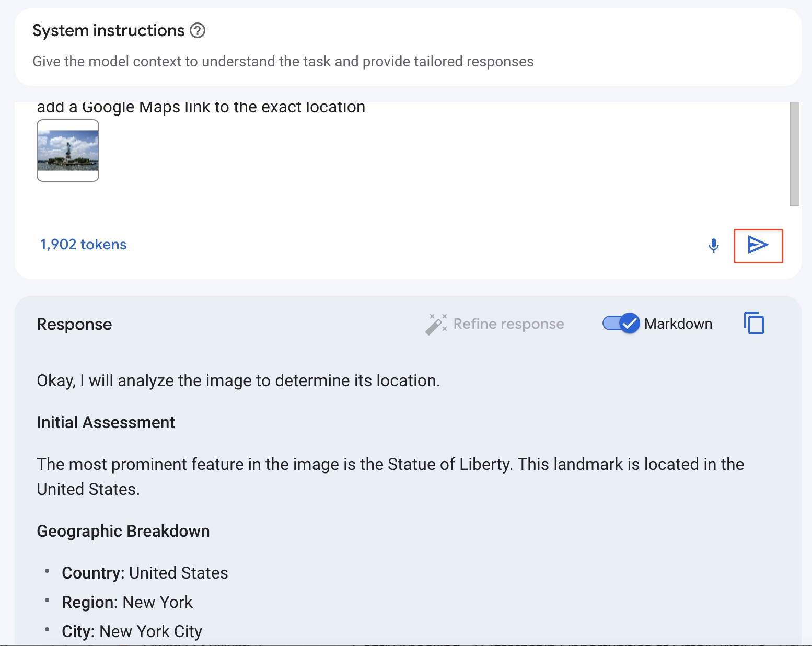Image resolution: width=812 pixels, height=646 pixels.
Task: Open the Statue of Liberty image thumbnail
Action: tap(67, 151)
